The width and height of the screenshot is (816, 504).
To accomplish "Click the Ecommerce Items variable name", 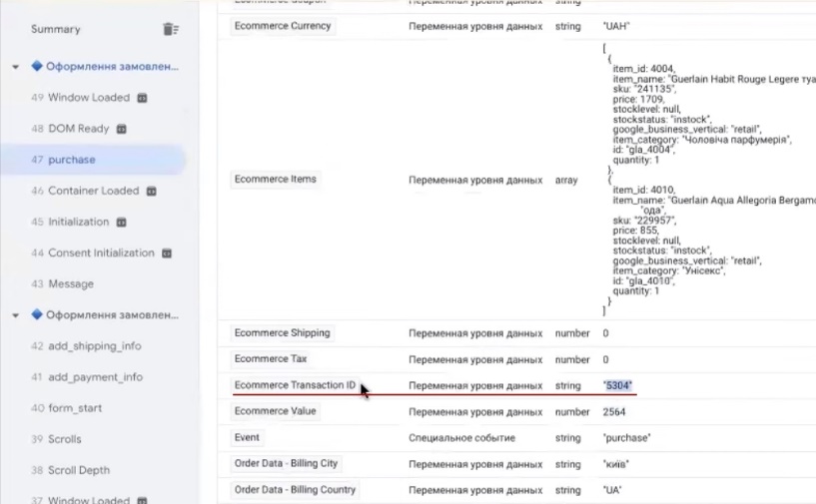I will 276,180.
